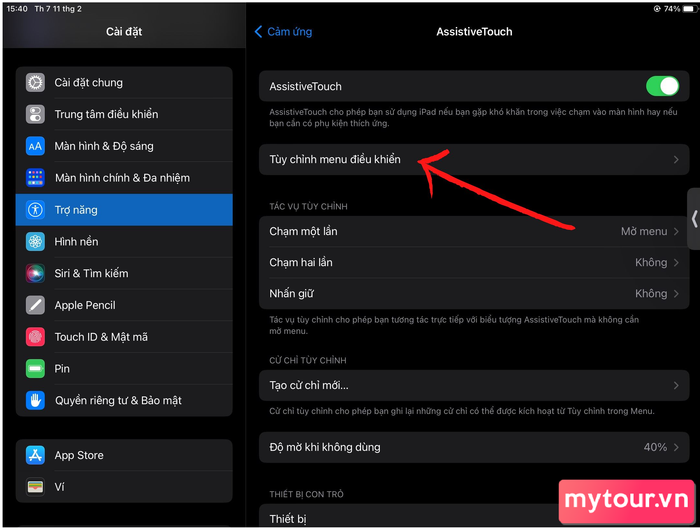Image resolution: width=700 pixels, height=531 pixels.
Task: Tap the Ví wallet icon
Action: (35, 486)
